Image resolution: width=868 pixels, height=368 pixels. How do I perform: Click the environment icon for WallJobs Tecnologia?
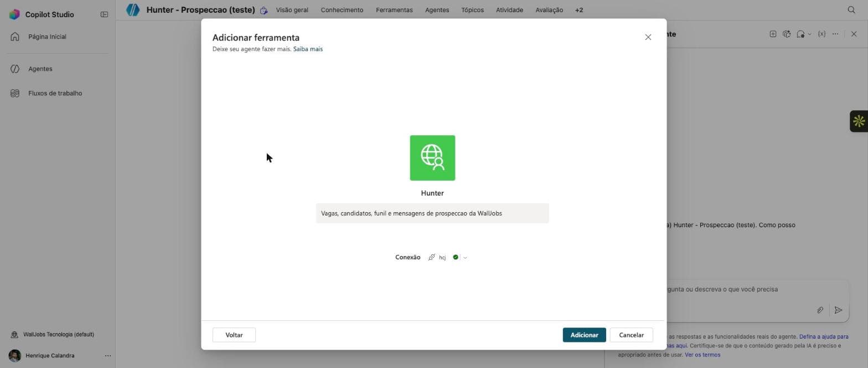point(15,335)
